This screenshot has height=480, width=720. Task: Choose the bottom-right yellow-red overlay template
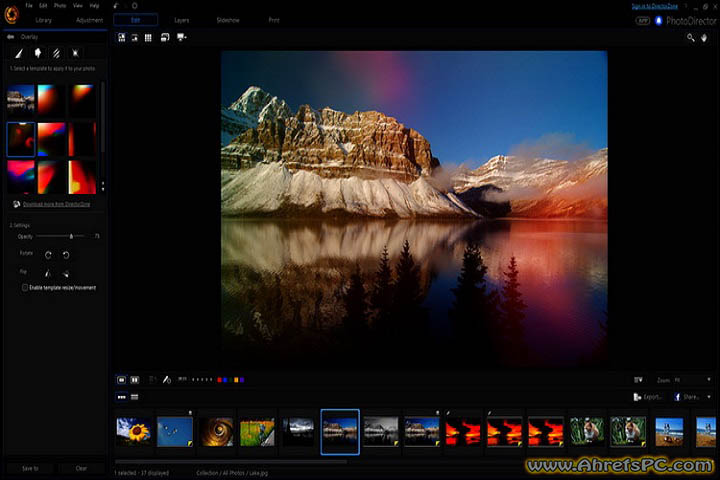point(83,177)
